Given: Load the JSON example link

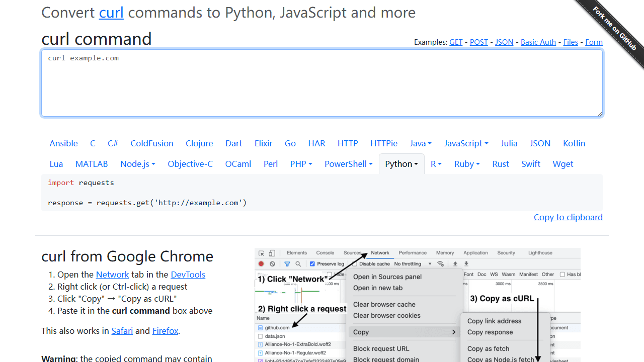Looking at the screenshot, I should point(504,42).
